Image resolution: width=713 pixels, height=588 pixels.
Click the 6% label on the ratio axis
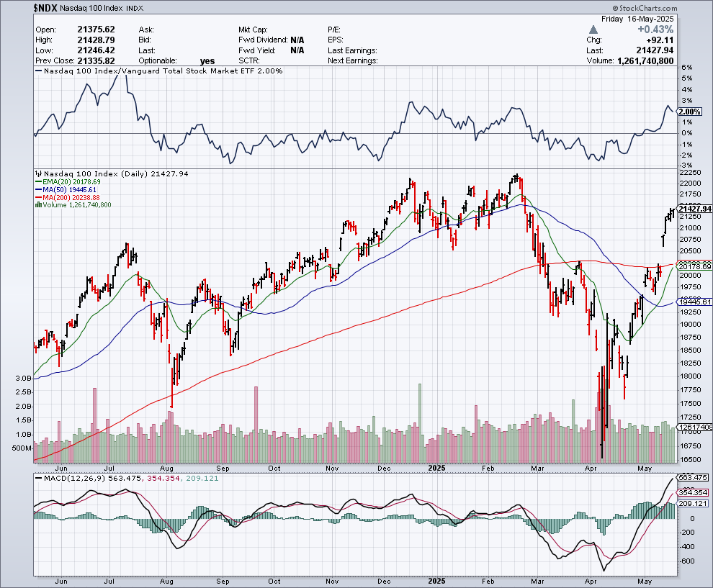point(687,67)
